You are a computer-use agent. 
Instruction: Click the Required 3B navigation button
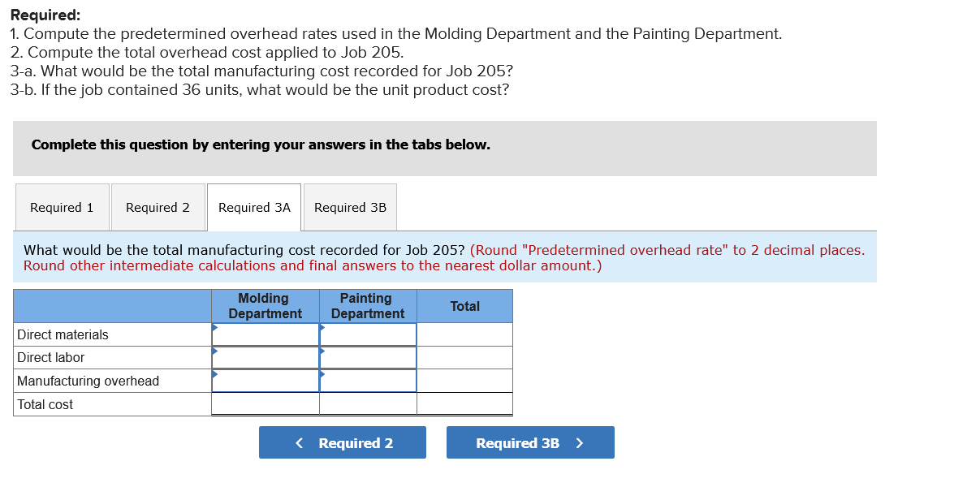530,442
